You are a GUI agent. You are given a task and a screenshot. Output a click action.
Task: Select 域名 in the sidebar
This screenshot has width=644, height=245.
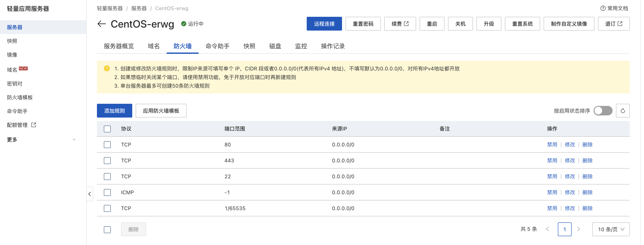(x=43, y=70)
